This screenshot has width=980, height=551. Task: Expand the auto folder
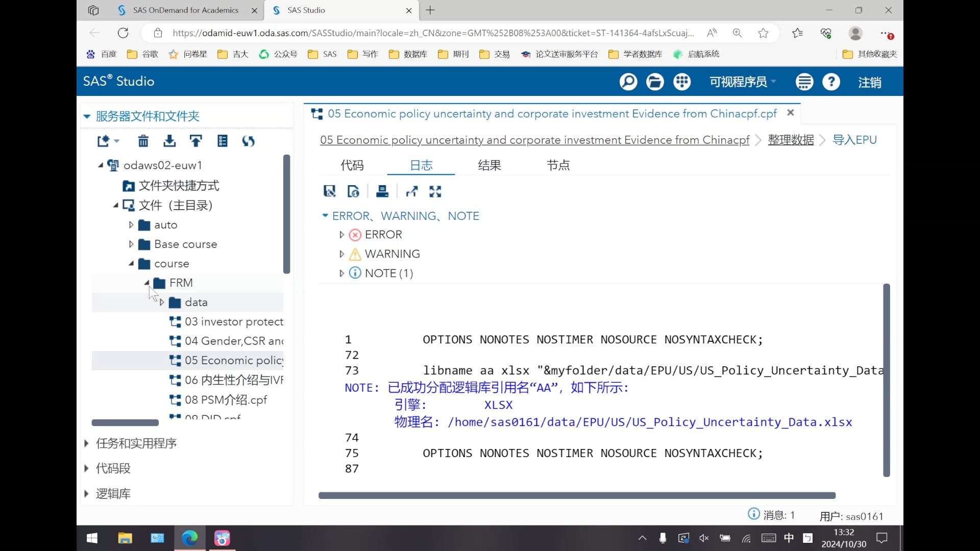point(131,224)
